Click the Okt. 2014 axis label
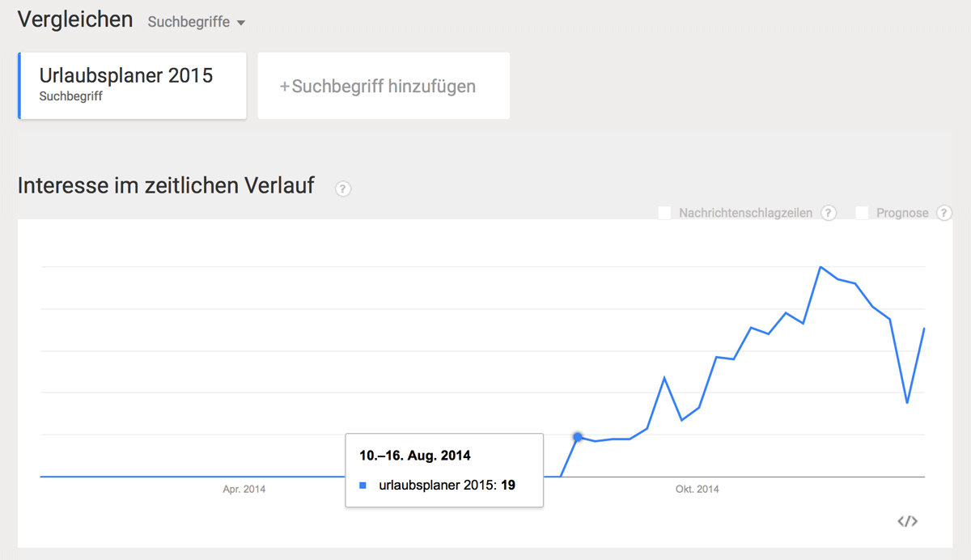971x560 pixels. (698, 489)
